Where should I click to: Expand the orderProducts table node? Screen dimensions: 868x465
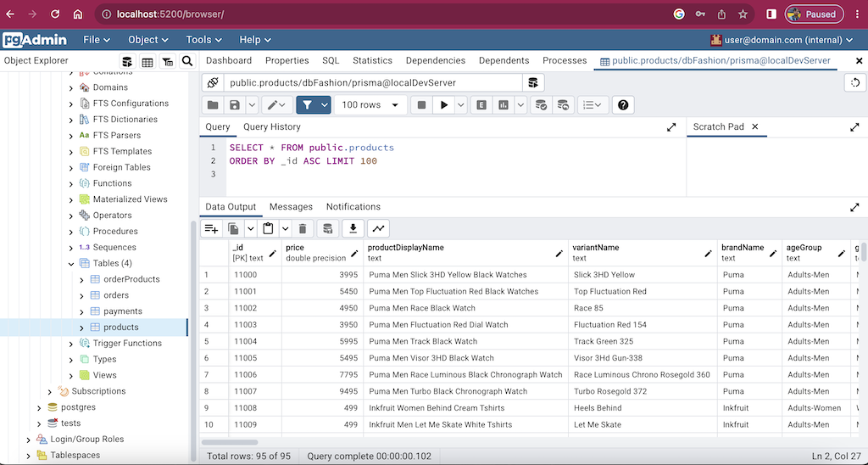pos(81,280)
